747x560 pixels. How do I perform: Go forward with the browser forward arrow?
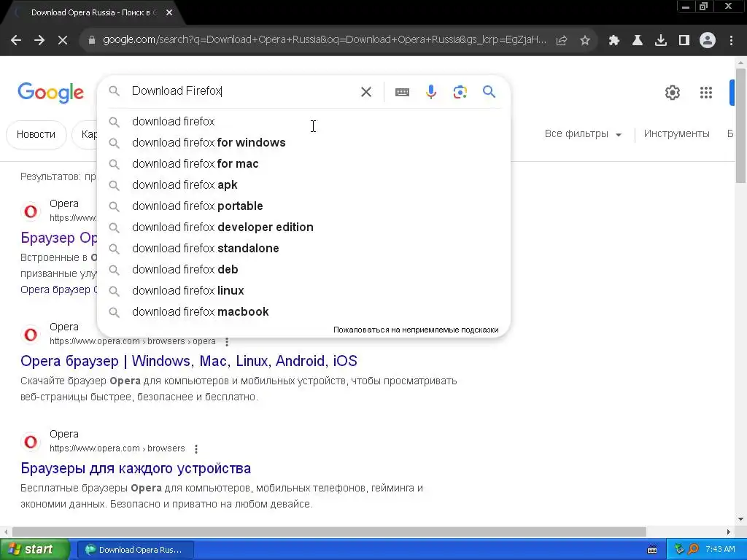point(39,40)
